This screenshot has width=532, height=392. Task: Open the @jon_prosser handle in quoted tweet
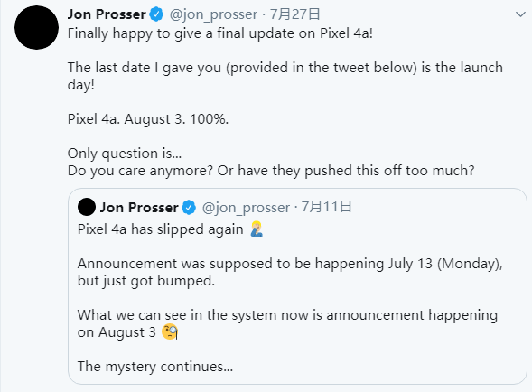[246, 208]
